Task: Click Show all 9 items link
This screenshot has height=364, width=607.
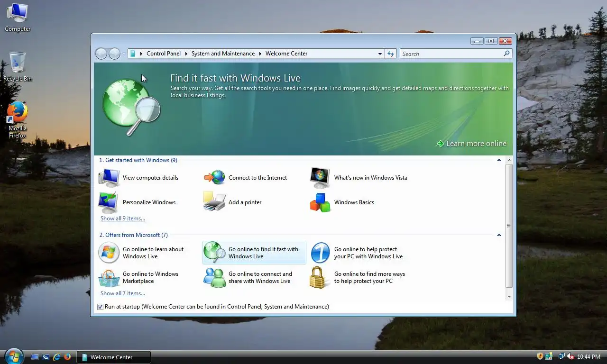Action: point(123,218)
